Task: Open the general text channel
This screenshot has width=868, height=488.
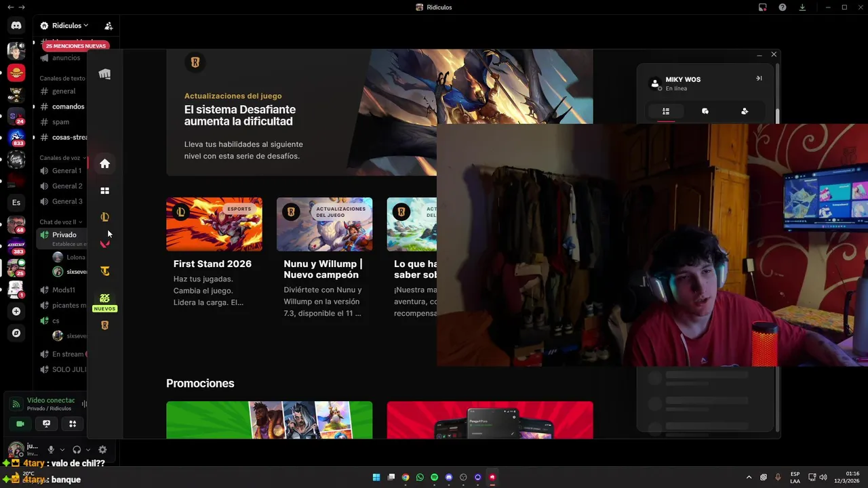Action: coord(62,91)
